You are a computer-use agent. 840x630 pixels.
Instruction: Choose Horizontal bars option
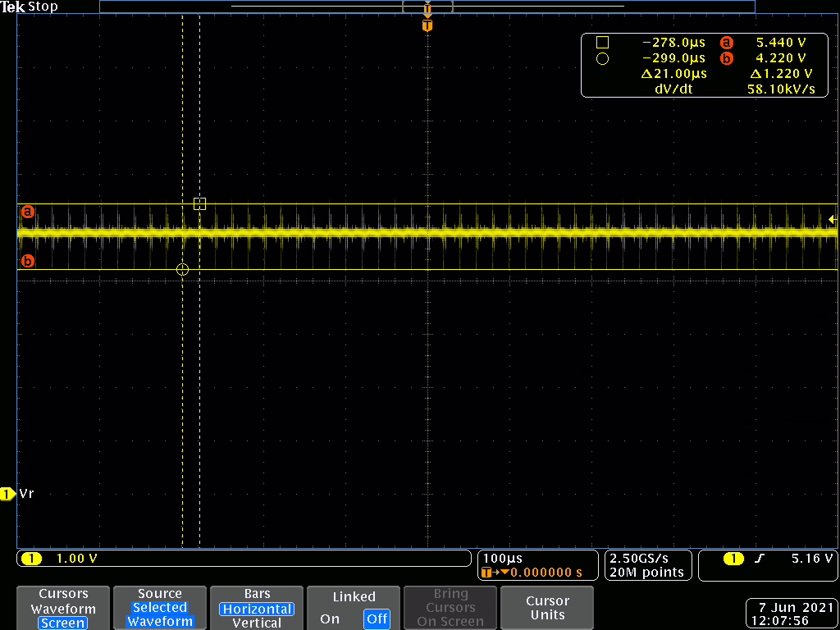(257, 609)
